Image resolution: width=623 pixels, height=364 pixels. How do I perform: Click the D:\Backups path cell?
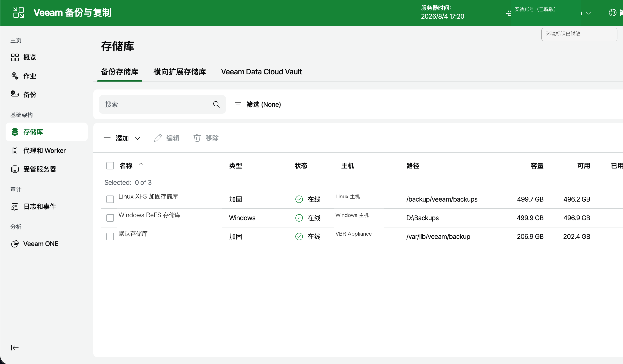(423, 218)
